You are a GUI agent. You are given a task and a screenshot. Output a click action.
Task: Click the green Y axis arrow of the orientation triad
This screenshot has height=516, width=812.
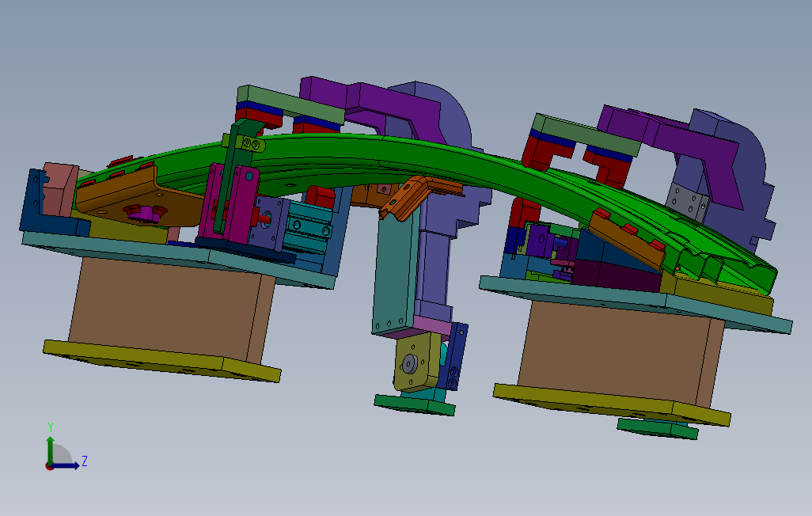[50, 449]
